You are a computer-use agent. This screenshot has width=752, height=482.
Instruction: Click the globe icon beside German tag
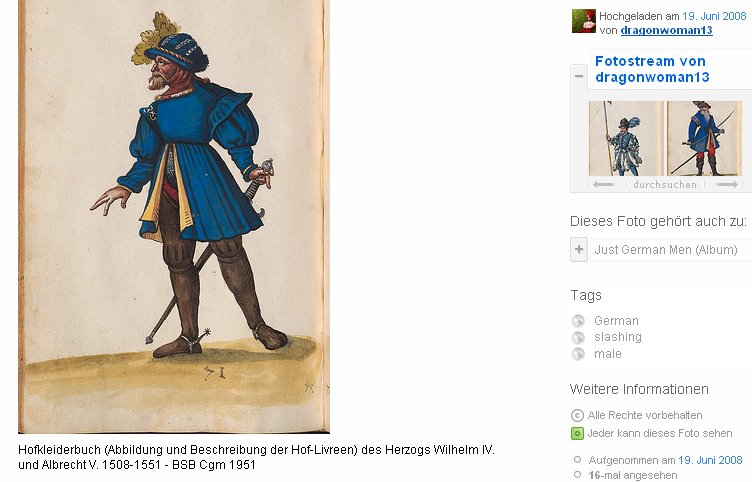coord(578,321)
